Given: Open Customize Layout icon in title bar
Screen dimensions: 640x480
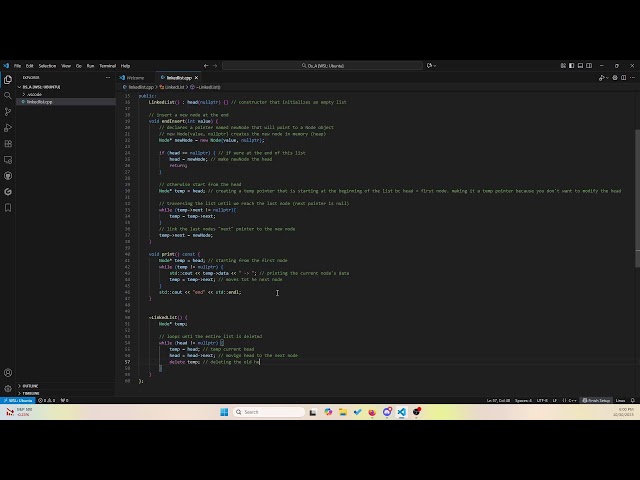Looking at the screenshot, I should 563,66.
